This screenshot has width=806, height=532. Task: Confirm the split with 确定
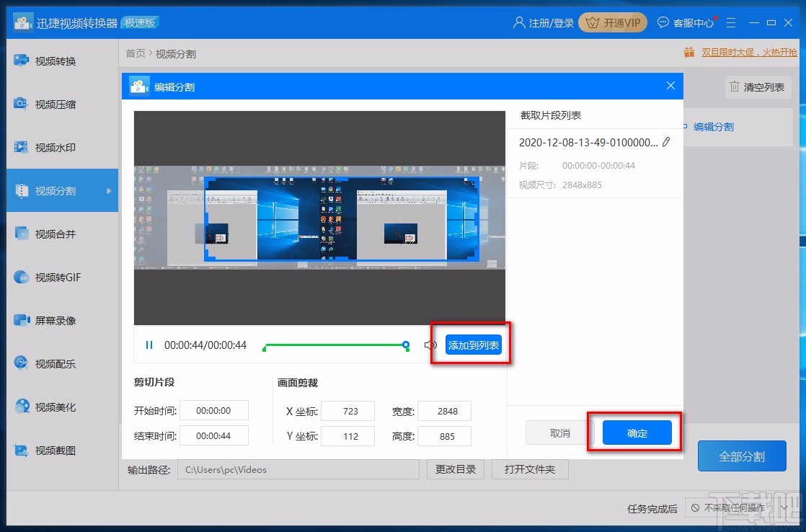637,432
